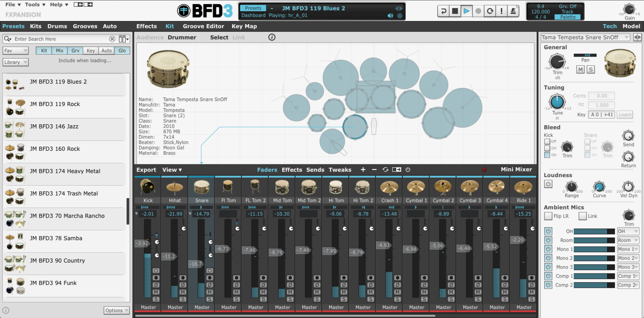644x318 pixels.
Task: Open the Library dropdown in the browser
Action: pos(15,62)
